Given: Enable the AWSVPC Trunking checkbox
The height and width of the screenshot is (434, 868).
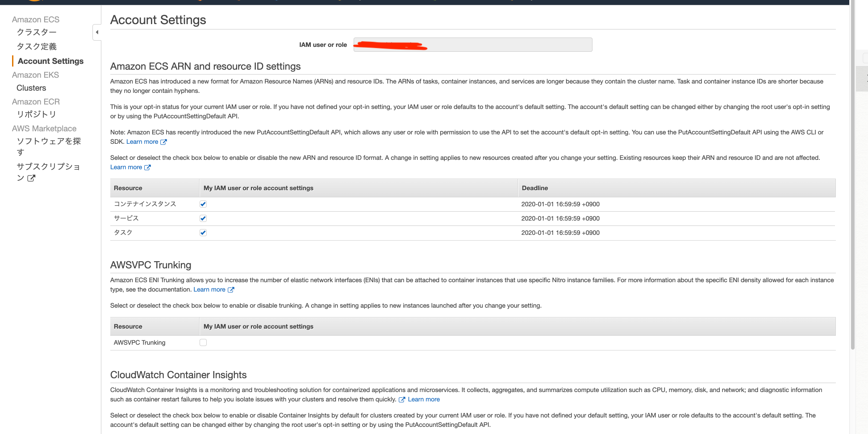Looking at the screenshot, I should tap(203, 342).
